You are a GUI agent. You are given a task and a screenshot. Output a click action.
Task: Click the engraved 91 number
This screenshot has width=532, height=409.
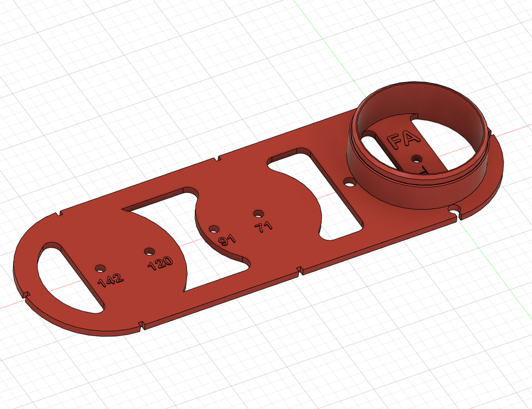pos(227,240)
